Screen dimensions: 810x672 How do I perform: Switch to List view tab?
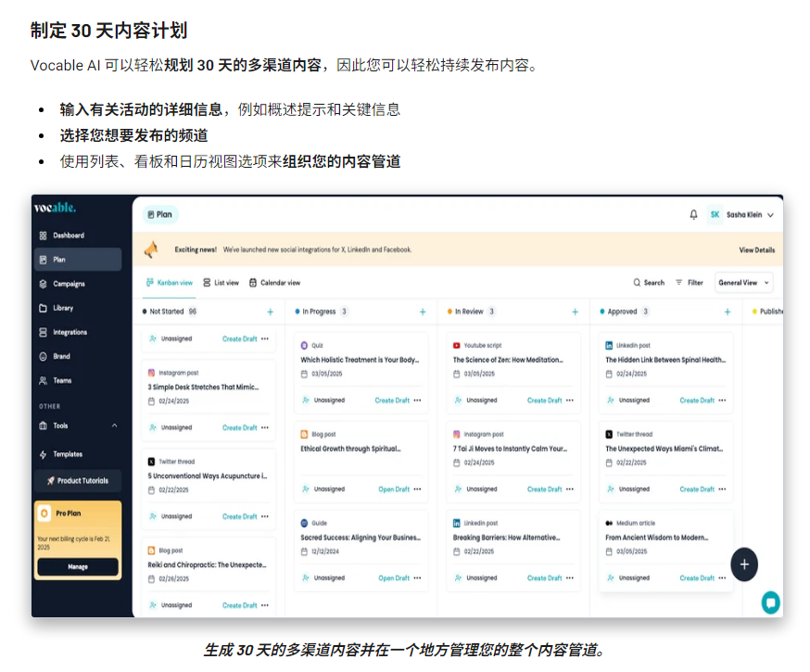[x=221, y=283]
